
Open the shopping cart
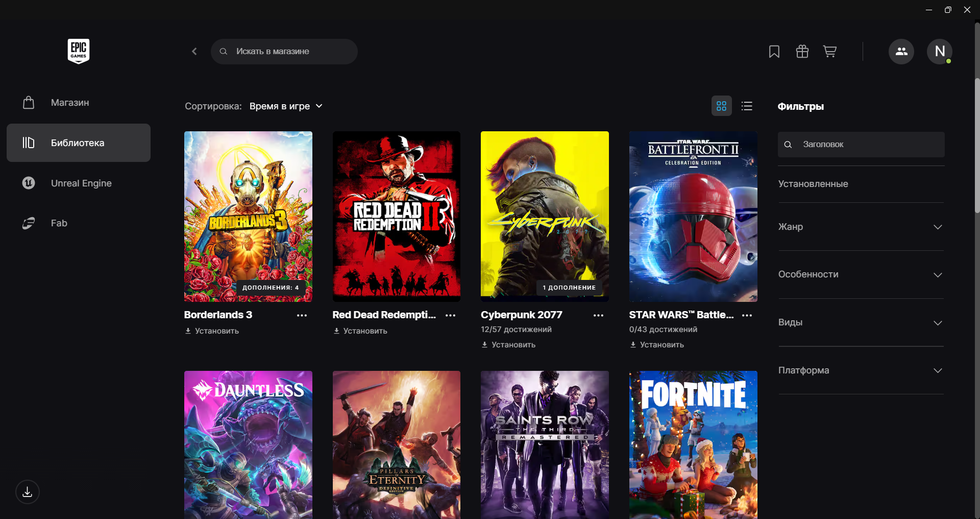pos(830,51)
